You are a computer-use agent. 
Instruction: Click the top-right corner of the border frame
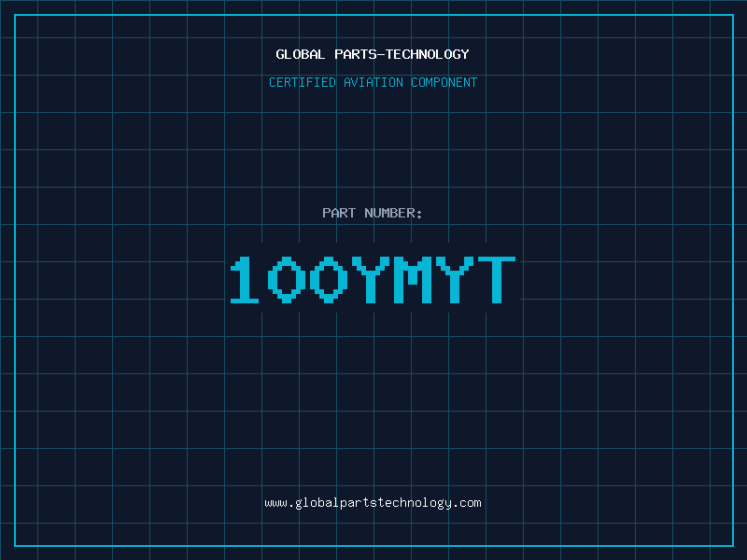point(732,15)
